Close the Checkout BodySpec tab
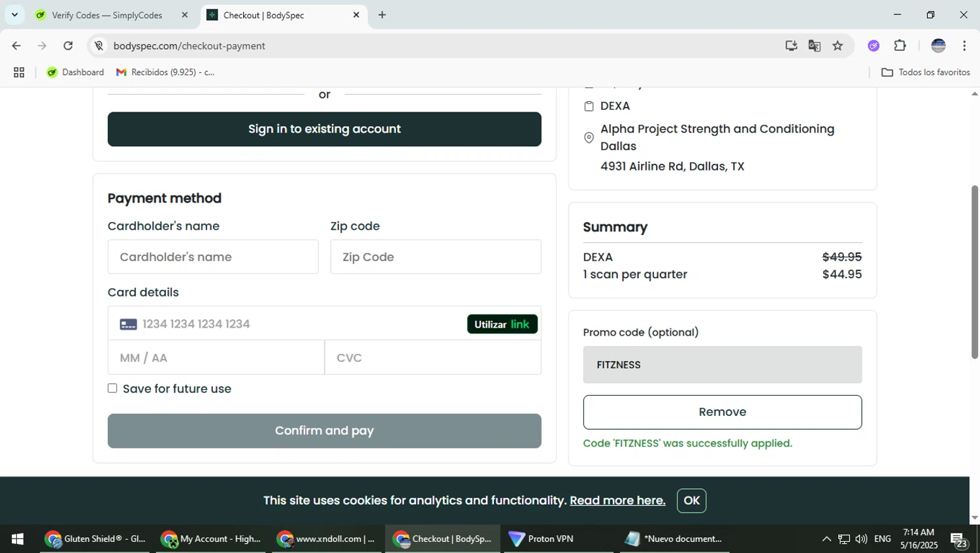The image size is (980, 553). 356,15
